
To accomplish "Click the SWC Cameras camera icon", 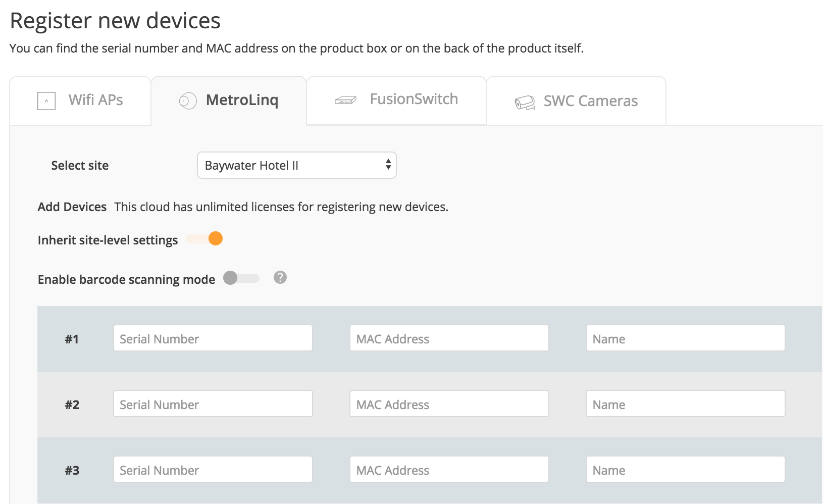I will (x=525, y=103).
